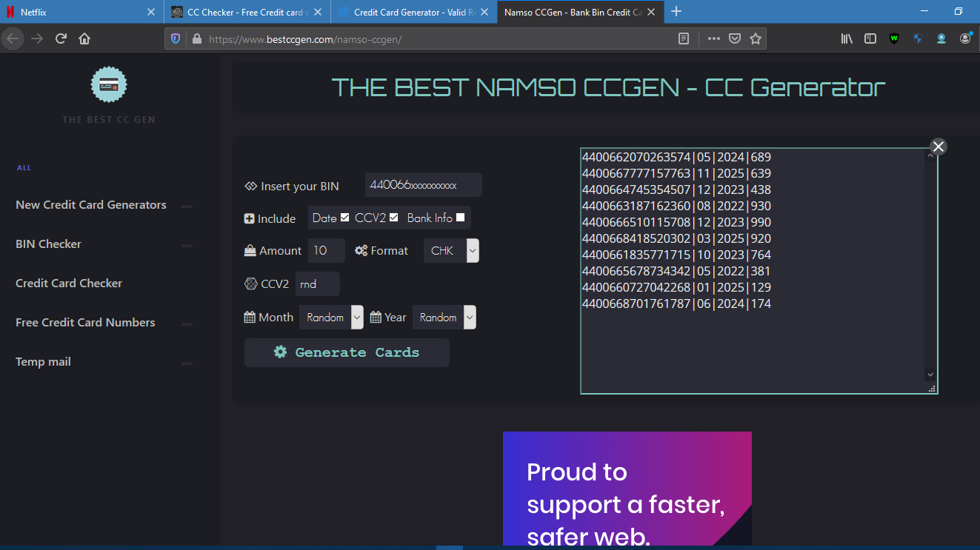980x550 pixels.
Task: Open BIN Checker from the sidebar
Action: [x=48, y=244]
